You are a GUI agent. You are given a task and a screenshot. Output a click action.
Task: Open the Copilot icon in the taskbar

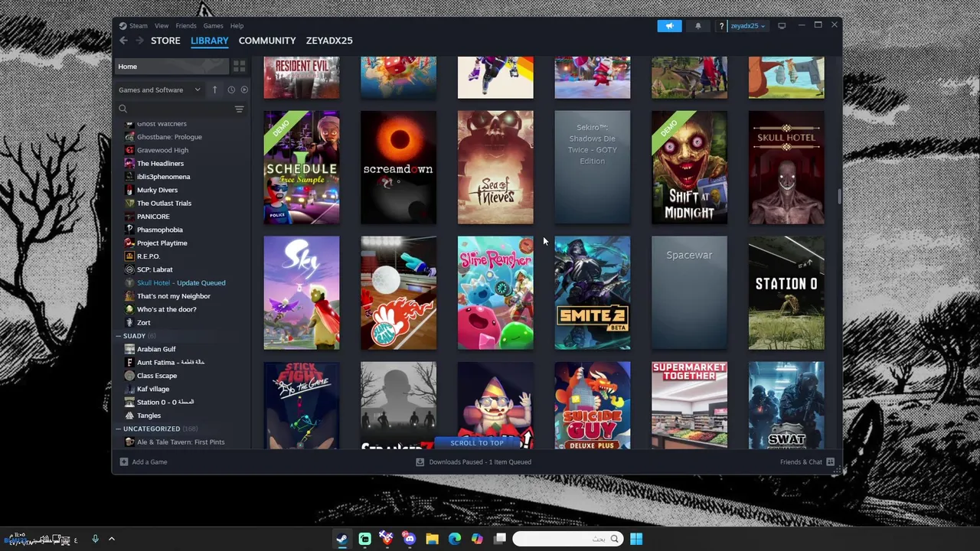(477, 539)
